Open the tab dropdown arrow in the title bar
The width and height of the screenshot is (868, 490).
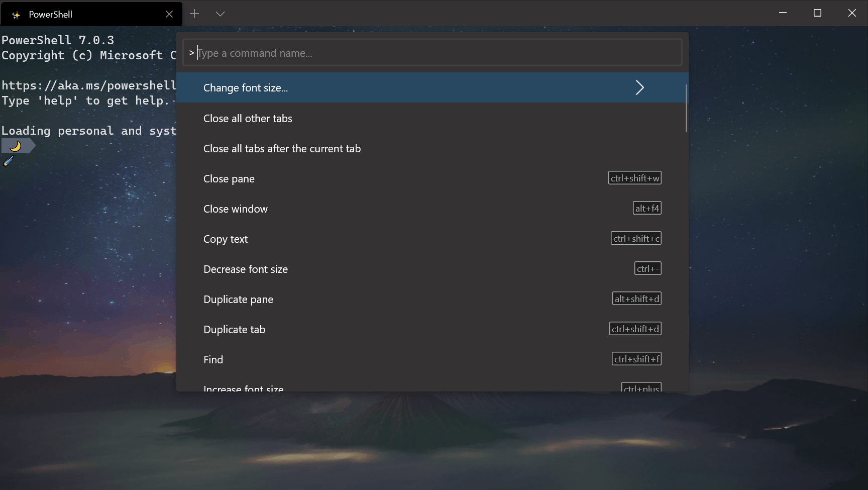(x=220, y=14)
